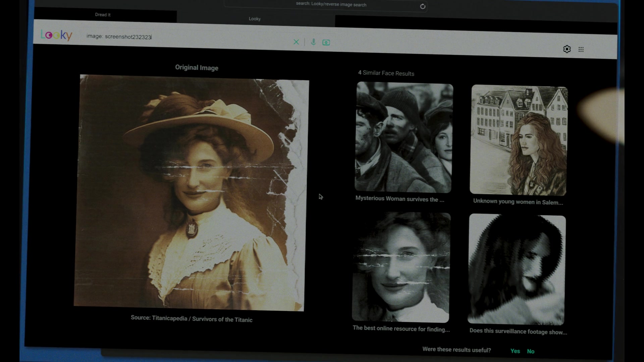This screenshot has width=644, height=362.
Task: Click the '4 Similar Face Results' heading
Action: click(x=386, y=73)
